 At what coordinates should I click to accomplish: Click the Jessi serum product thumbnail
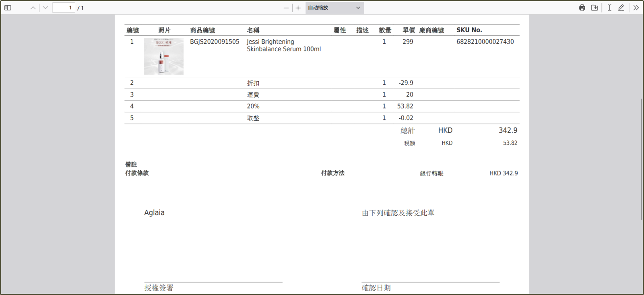pyautogui.click(x=163, y=56)
